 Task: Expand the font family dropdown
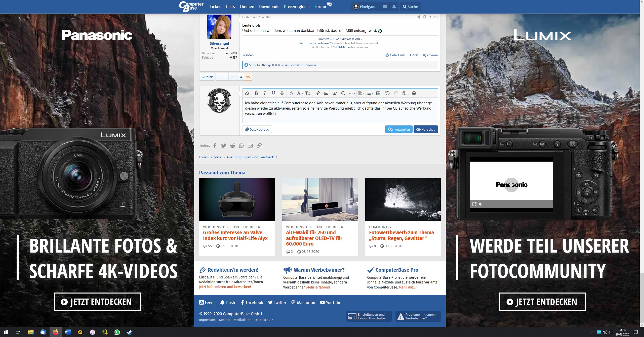[x=300, y=93]
